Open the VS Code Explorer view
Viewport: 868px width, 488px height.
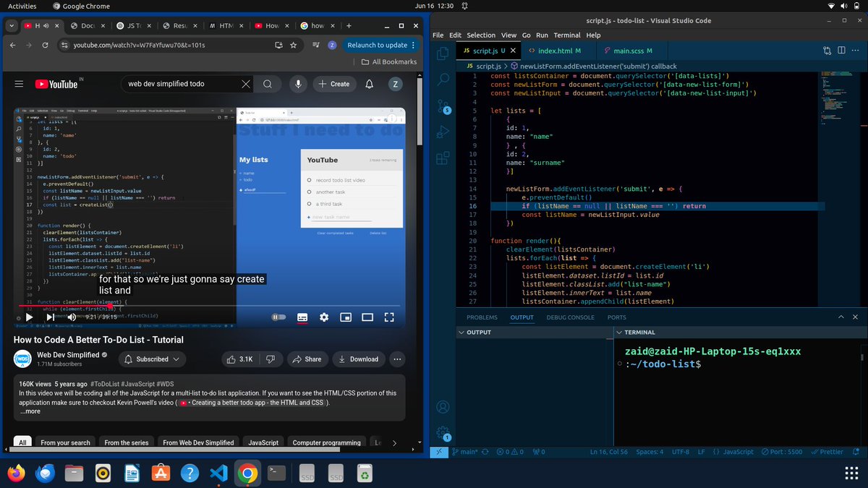443,53
